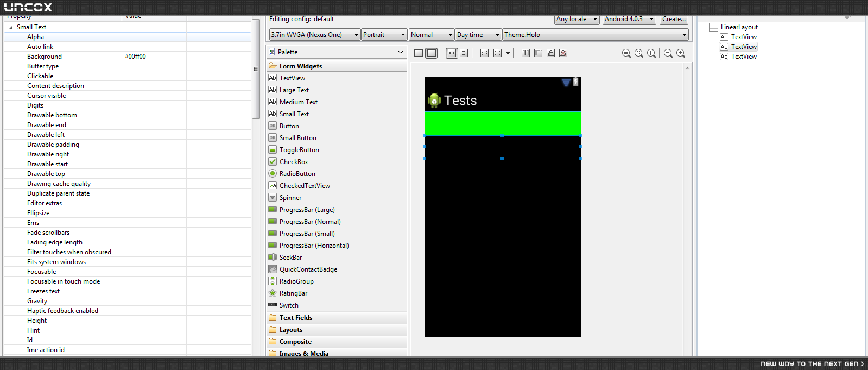
Task: Open the Theme.Holo theme dropdown
Action: coord(595,35)
